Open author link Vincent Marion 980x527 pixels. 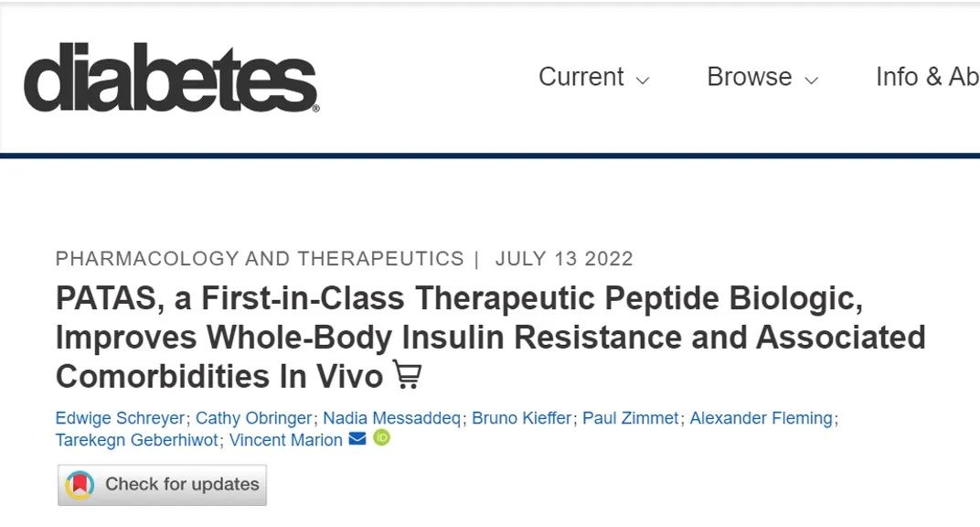point(285,440)
